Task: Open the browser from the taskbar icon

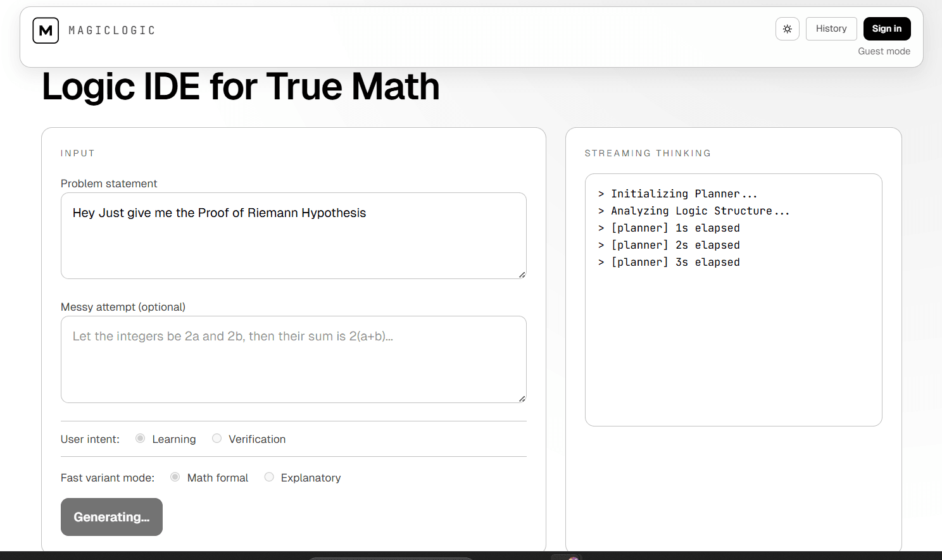Action: 568,557
